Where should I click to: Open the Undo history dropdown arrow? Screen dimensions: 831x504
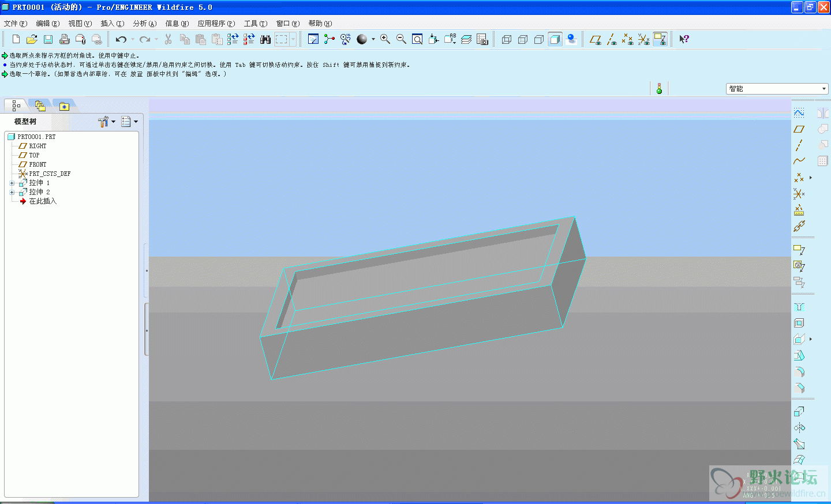pyautogui.click(x=133, y=39)
